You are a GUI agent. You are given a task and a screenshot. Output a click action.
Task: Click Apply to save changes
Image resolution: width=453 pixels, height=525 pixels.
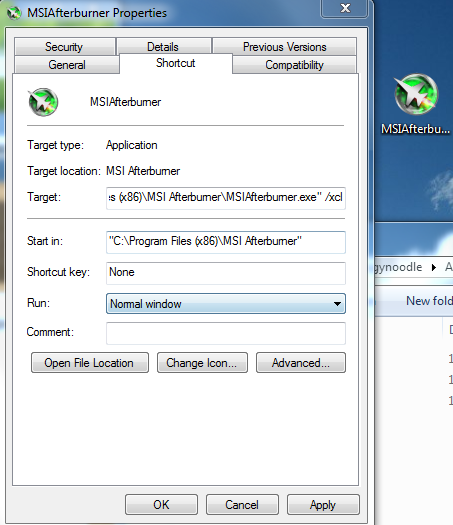pyautogui.click(x=323, y=505)
